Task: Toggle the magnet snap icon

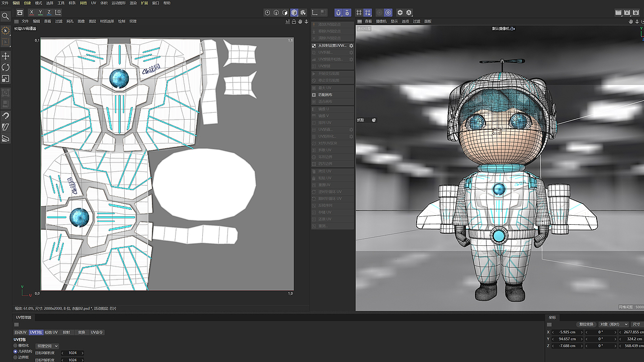Action: click(339, 13)
